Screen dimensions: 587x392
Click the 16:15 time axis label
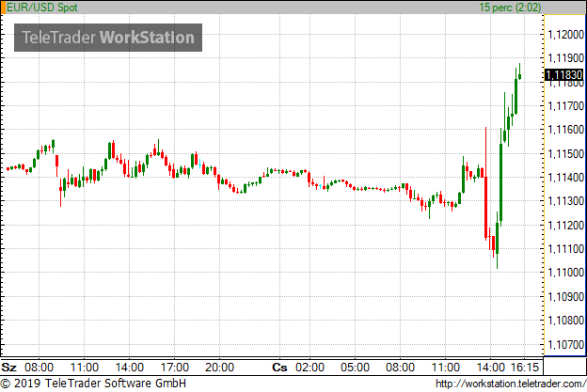(x=525, y=367)
